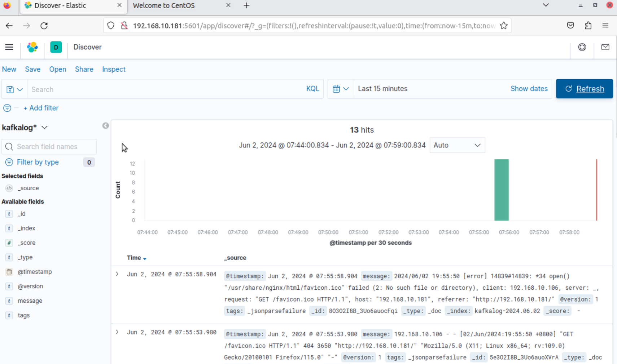The height and width of the screenshot is (364, 617).
Task: Click the insecure connection padlock icon
Action: click(124, 26)
